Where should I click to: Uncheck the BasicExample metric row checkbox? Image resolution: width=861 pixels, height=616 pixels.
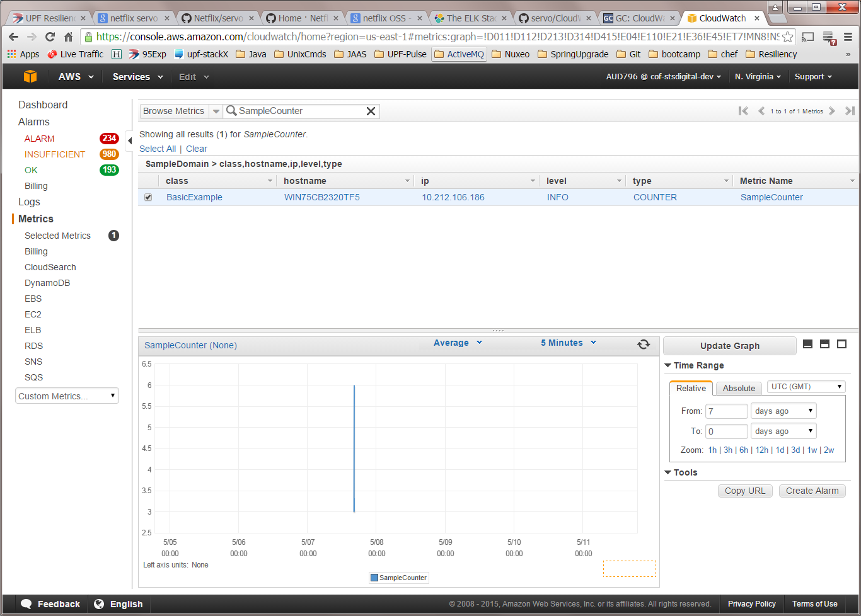click(x=148, y=197)
